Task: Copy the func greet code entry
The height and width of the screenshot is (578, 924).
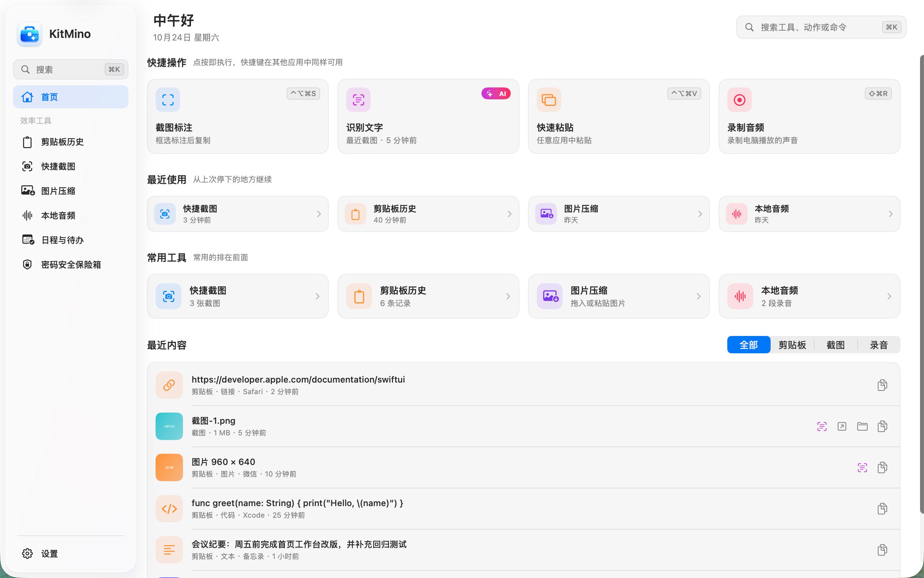Action: (x=882, y=509)
